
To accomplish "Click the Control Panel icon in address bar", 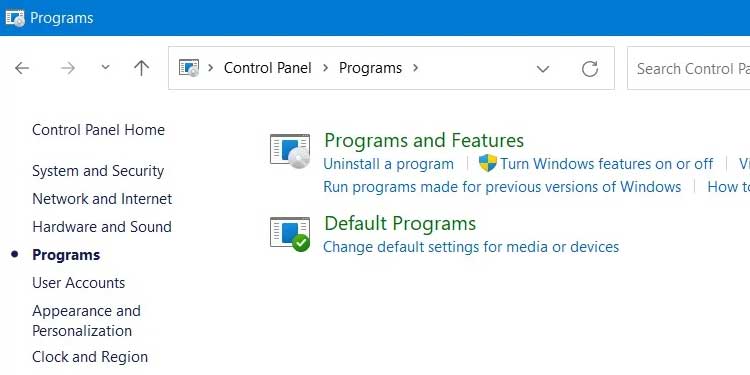I will click(189, 68).
